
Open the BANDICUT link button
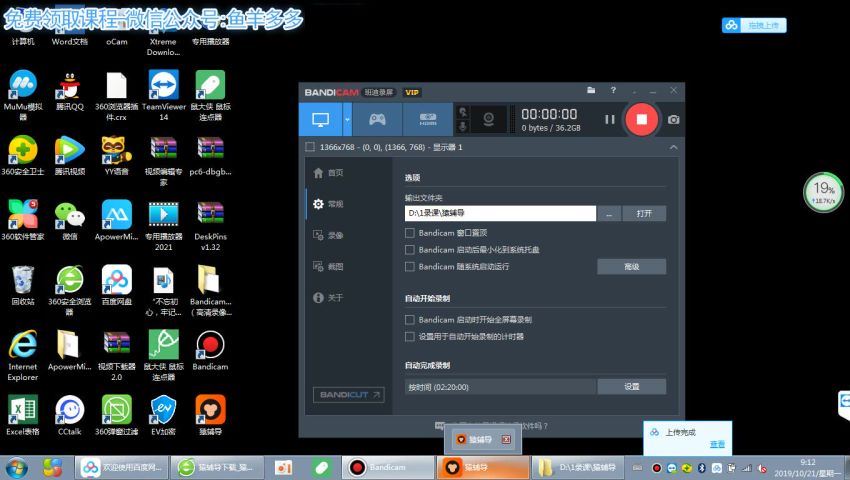pos(349,395)
